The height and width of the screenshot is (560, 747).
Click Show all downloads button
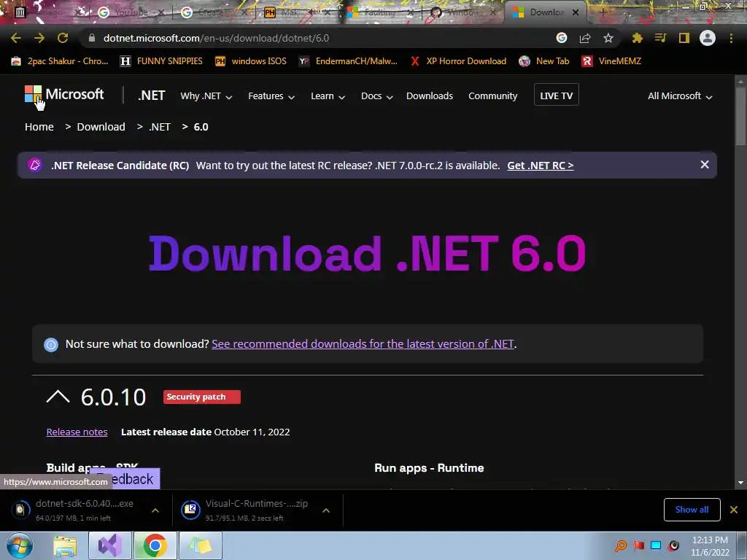(x=692, y=510)
